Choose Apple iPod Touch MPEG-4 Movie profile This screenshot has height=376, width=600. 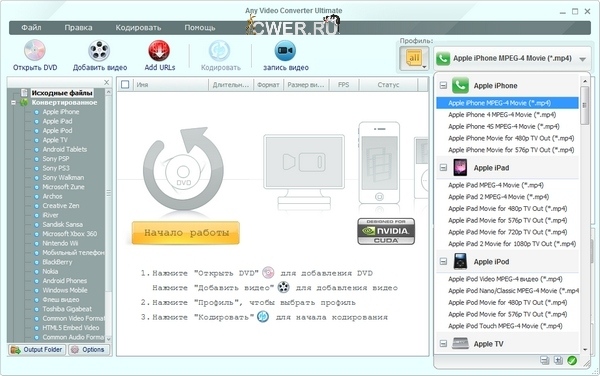[x=505, y=326]
